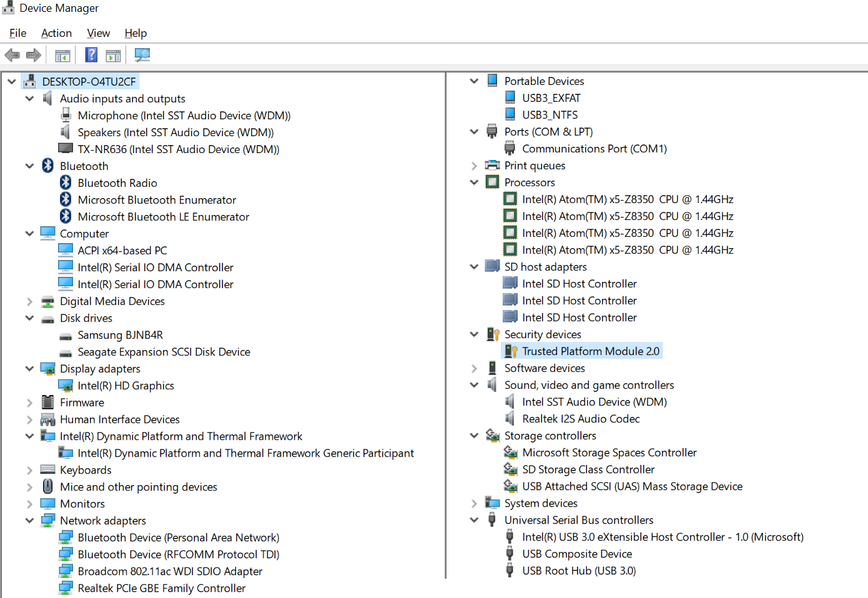Image resolution: width=868 pixels, height=598 pixels.
Task: Collapse the Security devices category
Action: (474, 334)
